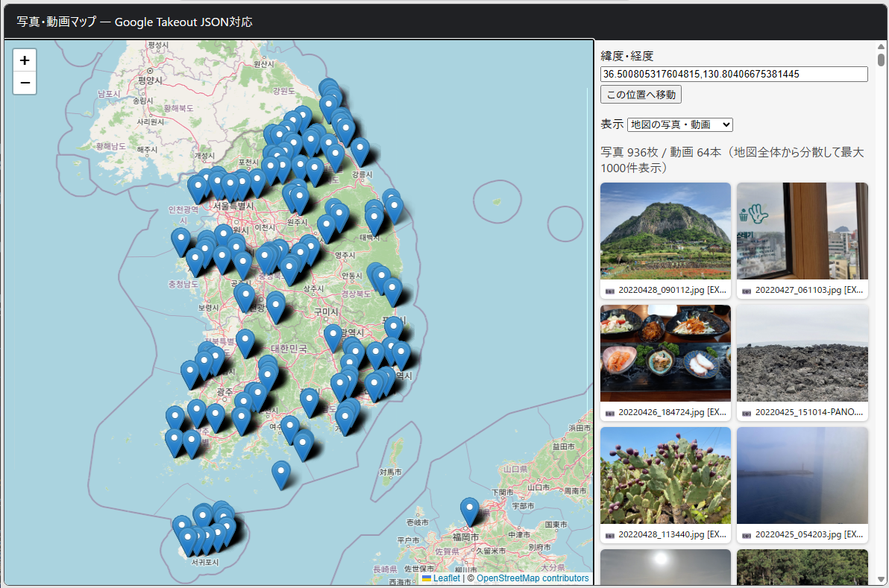Click the map marker near 강릉시
The image size is (889, 588).
pos(360,152)
